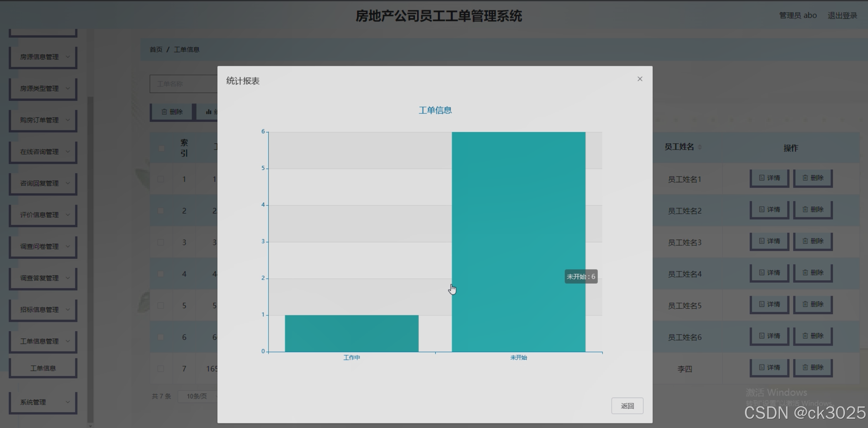Image resolution: width=868 pixels, height=428 pixels.
Task: Click 详情 icon for 员工姓名1 row
Action: [762, 178]
